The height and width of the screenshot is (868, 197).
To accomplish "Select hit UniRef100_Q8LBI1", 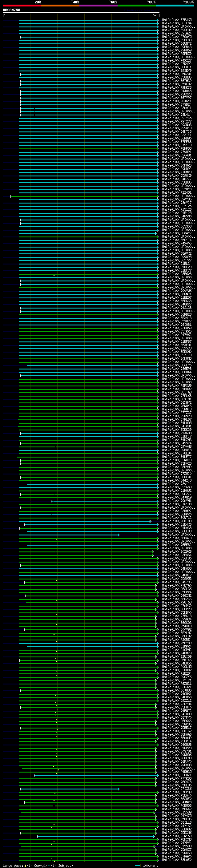I will coord(177,67).
